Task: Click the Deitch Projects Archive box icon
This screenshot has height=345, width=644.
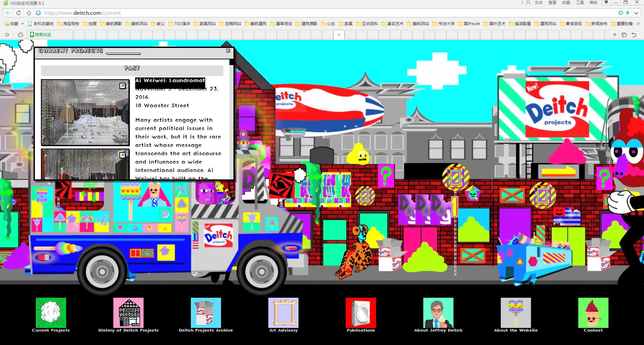Action: (x=206, y=312)
